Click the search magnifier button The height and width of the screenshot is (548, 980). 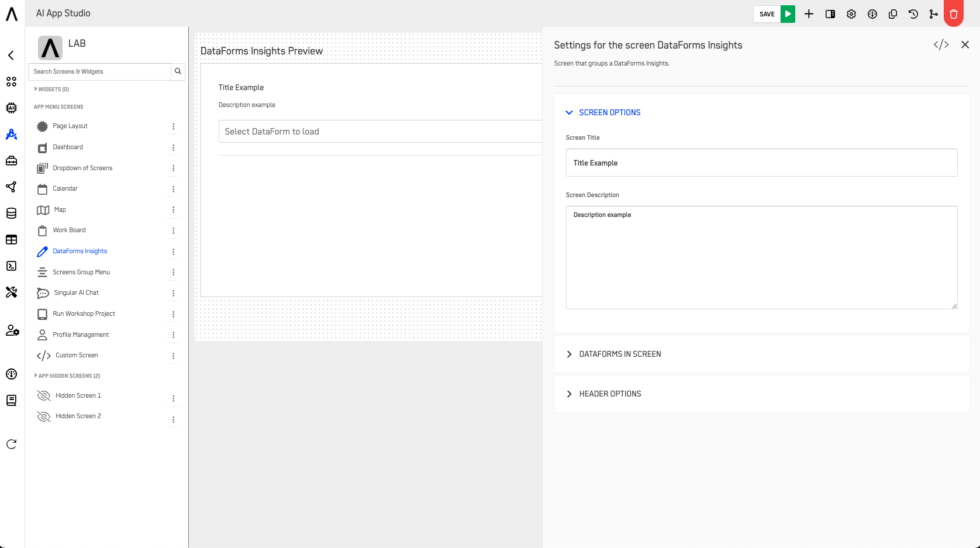pyautogui.click(x=178, y=71)
